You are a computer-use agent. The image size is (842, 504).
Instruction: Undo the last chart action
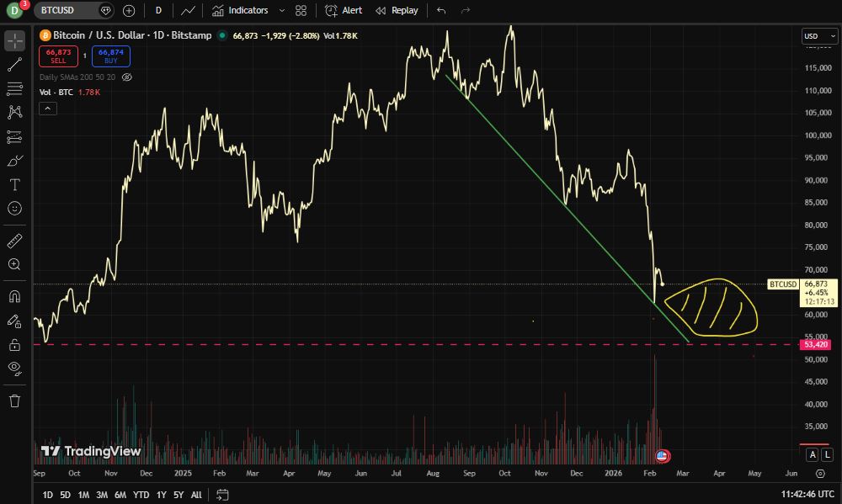441,10
